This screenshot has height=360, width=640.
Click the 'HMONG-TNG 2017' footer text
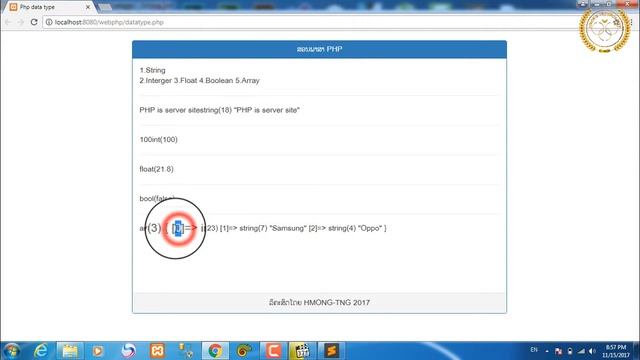[x=337, y=302]
